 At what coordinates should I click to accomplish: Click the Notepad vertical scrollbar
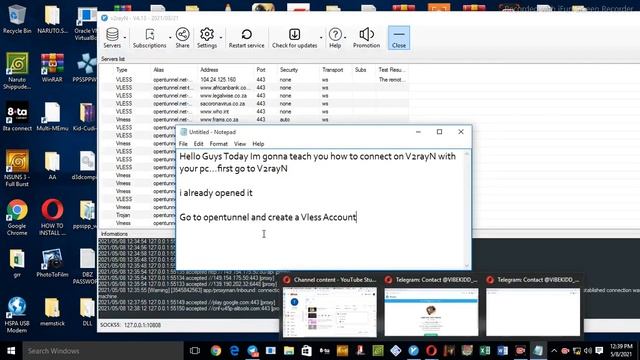coord(467,209)
